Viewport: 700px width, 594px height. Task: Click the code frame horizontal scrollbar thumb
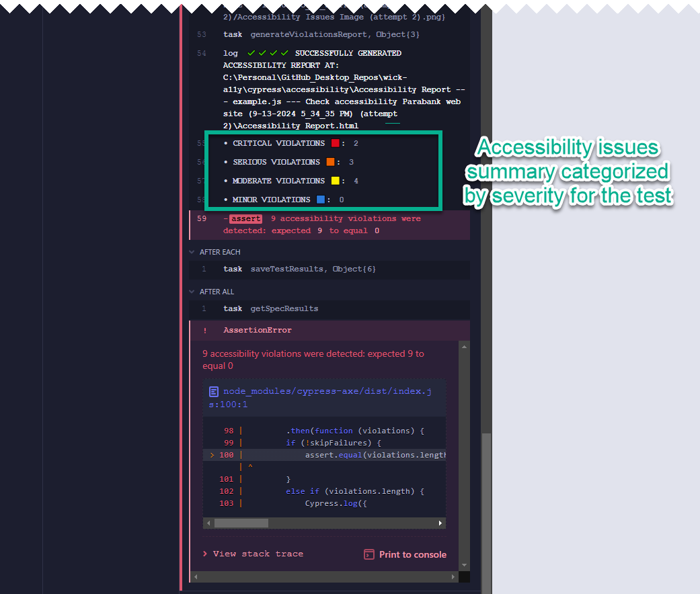(241, 523)
